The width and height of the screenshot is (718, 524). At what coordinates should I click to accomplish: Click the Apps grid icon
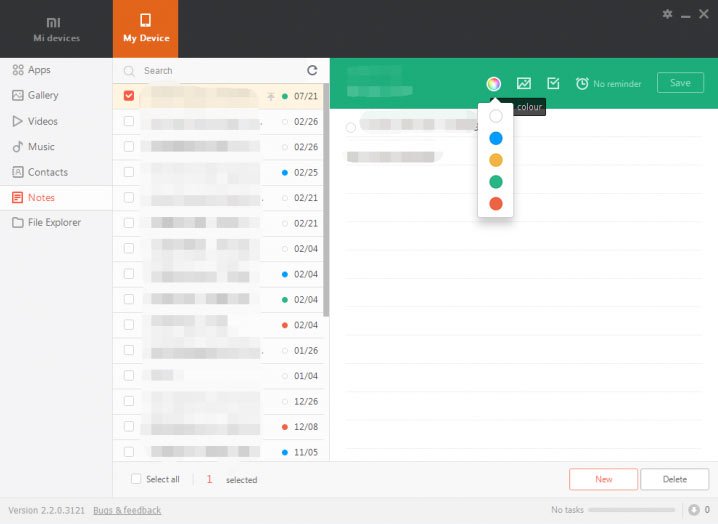coord(18,70)
